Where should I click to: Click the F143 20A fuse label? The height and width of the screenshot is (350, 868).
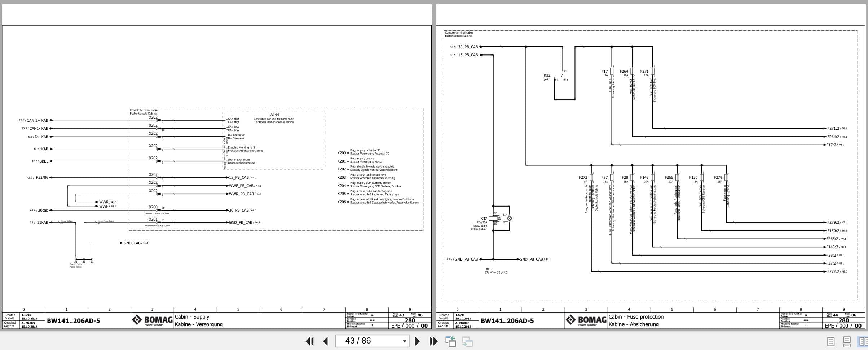644,179
